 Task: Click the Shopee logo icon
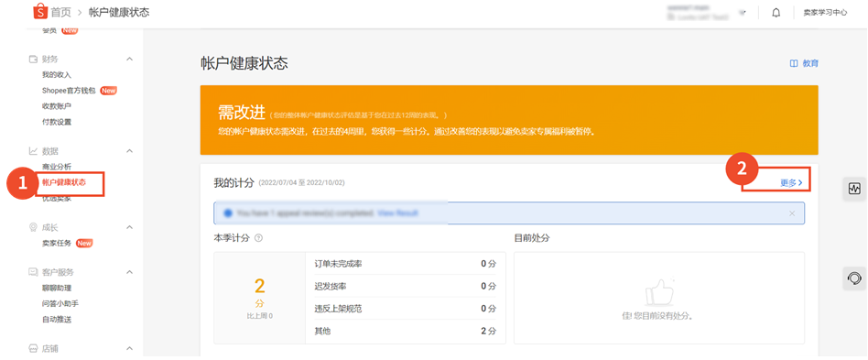click(x=39, y=11)
